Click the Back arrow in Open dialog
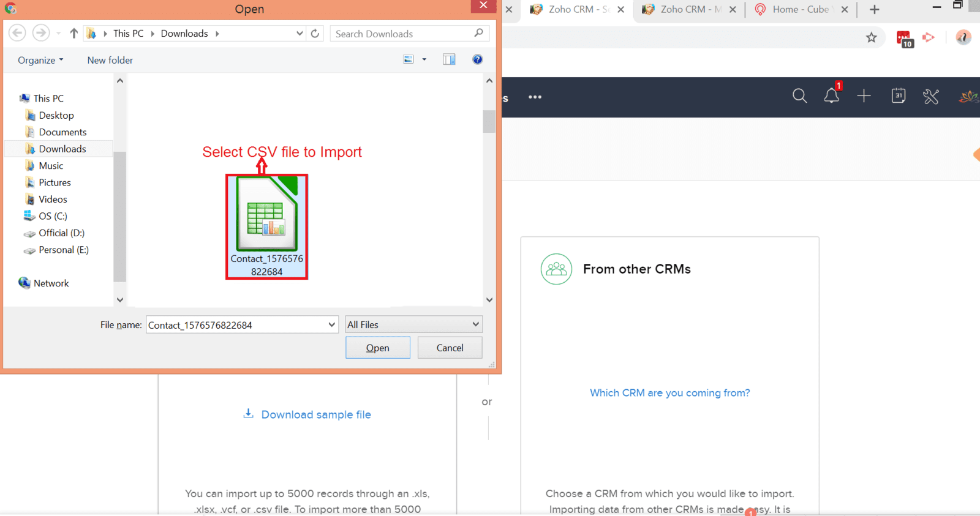 tap(17, 33)
